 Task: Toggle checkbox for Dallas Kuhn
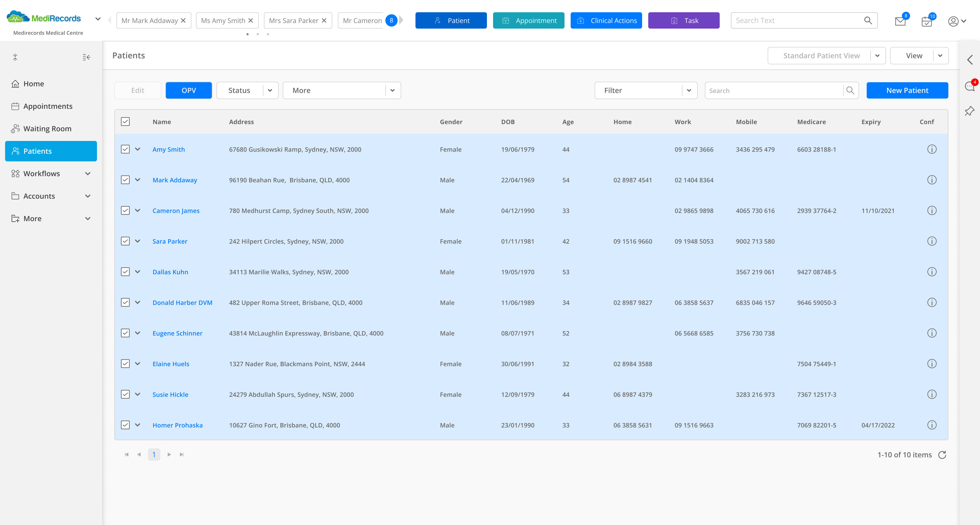point(125,272)
